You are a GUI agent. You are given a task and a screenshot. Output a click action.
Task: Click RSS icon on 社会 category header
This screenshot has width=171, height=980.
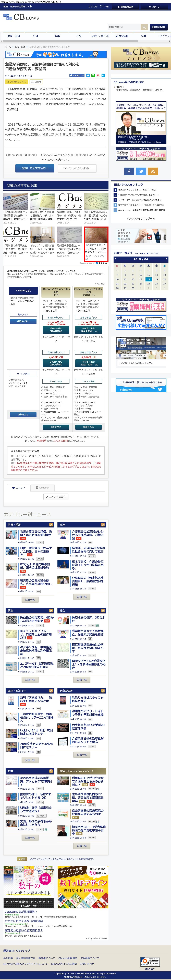coord(102,611)
